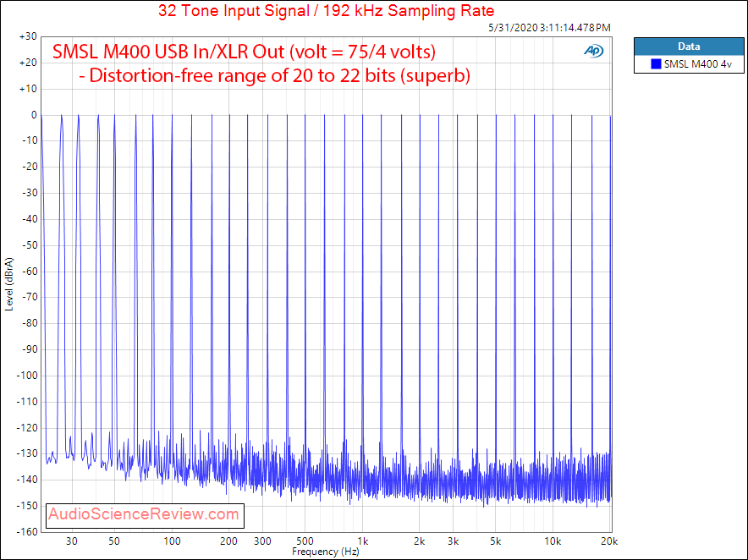Screen dimensions: 748x560
Task: Click the "-20" level axis tick label
Action: click(30, 167)
